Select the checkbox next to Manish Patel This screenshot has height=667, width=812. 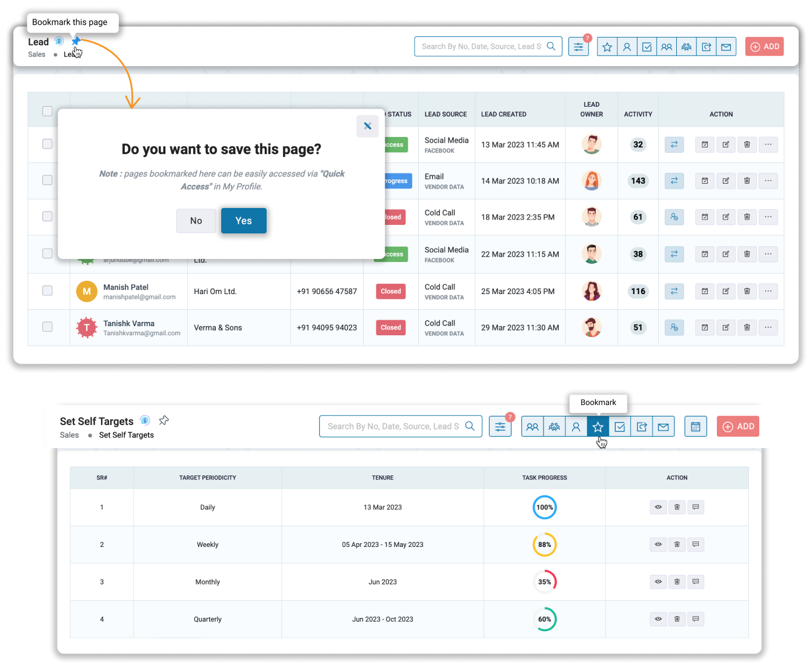(x=47, y=291)
